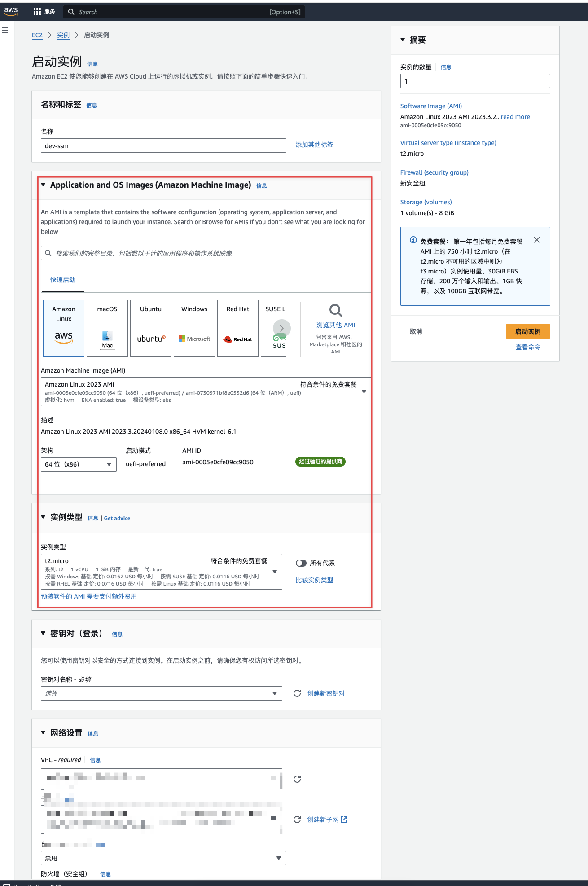Toggle the 所有代系 all generations switch
588x886 pixels.
pos(301,563)
